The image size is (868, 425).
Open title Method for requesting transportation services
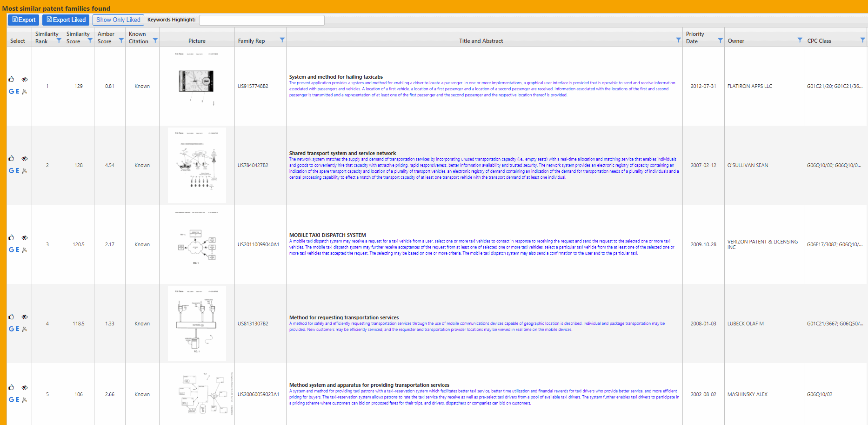point(344,317)
